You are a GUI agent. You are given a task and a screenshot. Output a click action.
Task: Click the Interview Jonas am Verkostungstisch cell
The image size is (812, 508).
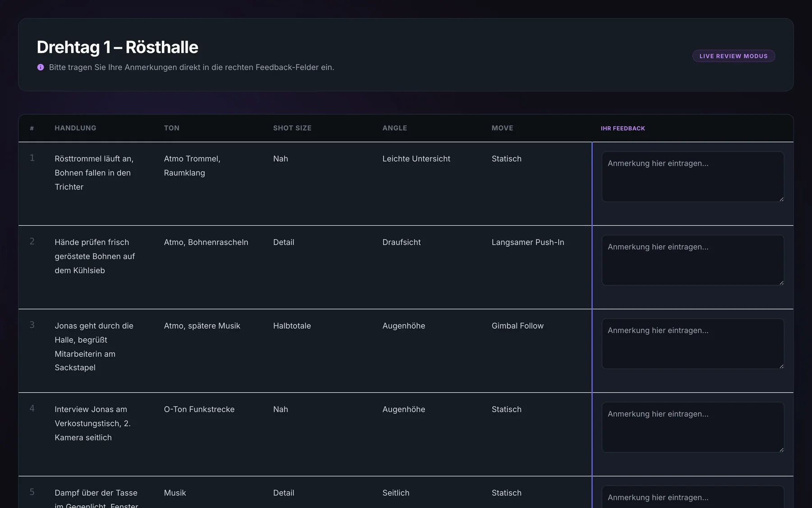[x=92, y=423]
